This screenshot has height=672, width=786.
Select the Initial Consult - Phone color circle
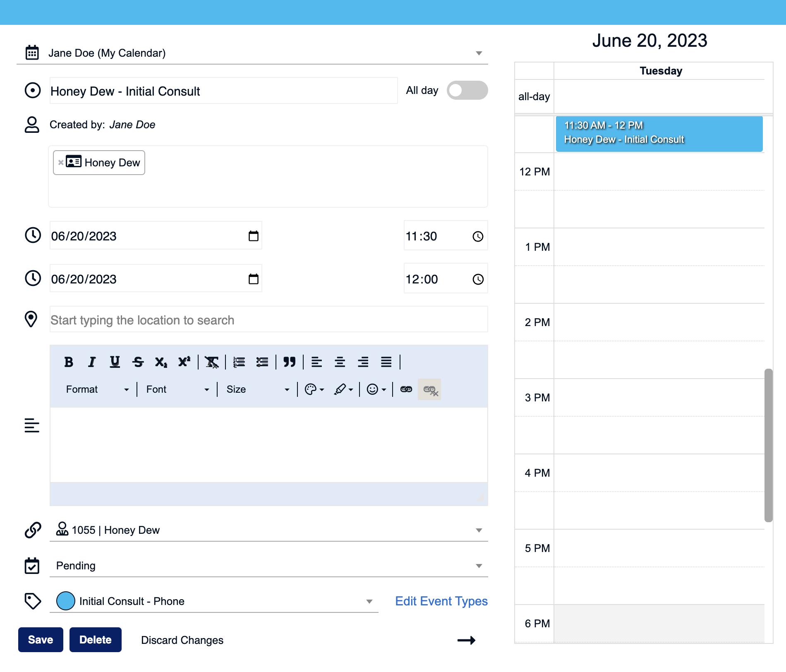66,601
